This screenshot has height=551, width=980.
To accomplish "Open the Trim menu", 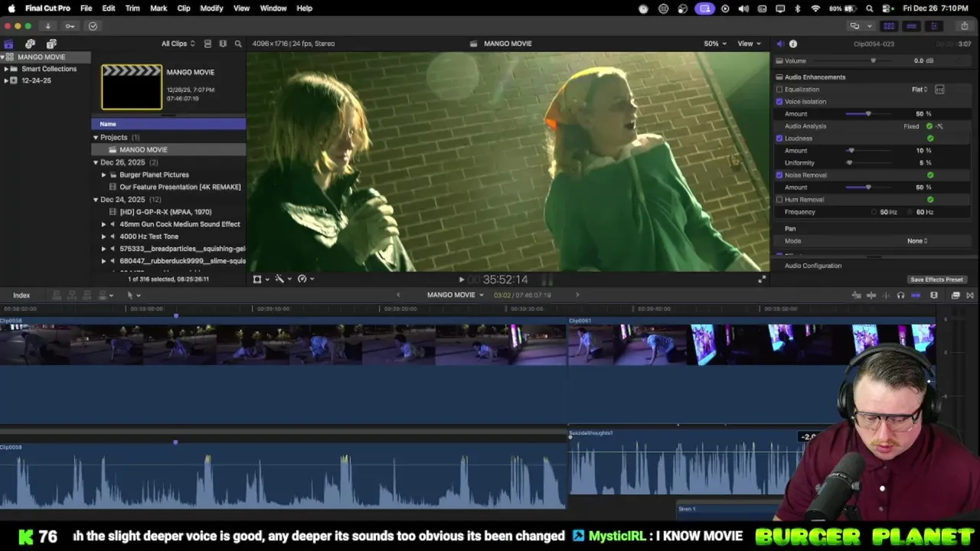I will pos(132,8).
